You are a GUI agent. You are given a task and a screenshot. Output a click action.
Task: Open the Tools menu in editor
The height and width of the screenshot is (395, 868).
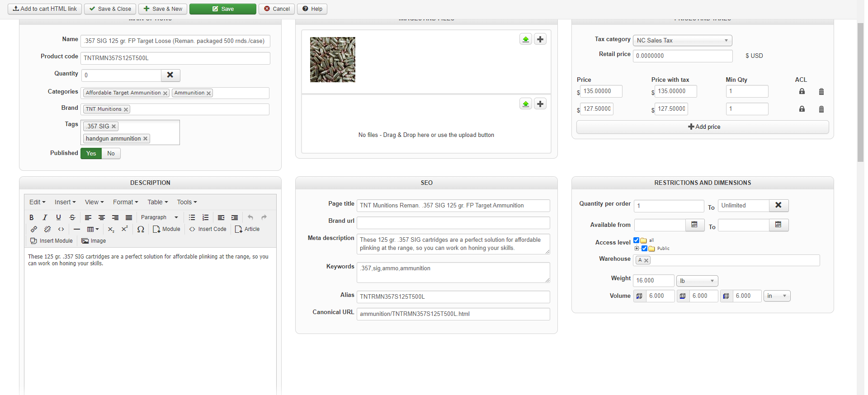click(187, 202)
